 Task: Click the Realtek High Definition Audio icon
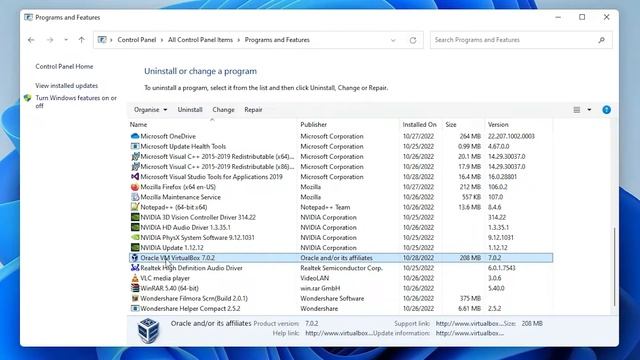point(135,268)
